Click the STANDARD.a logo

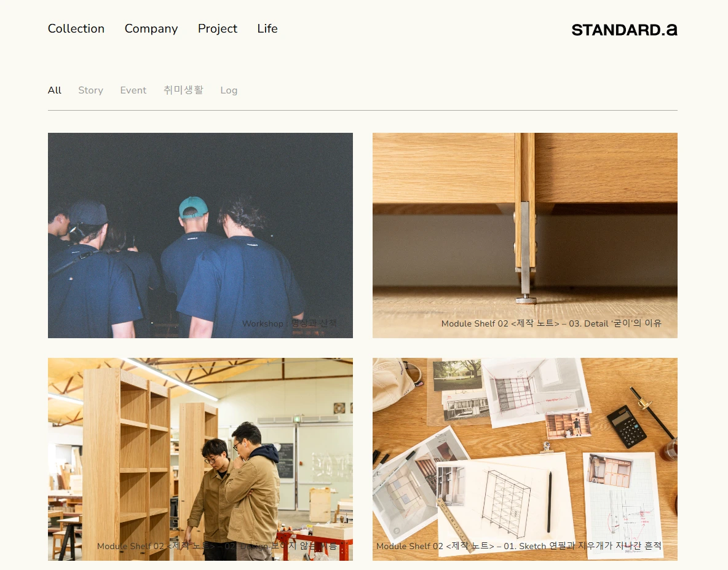click(624, 30)
